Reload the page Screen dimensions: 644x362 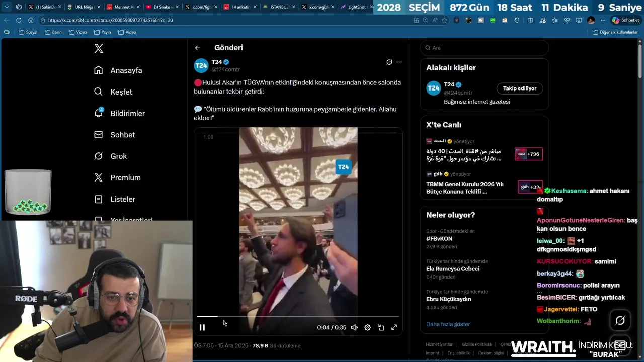point(19,20)
